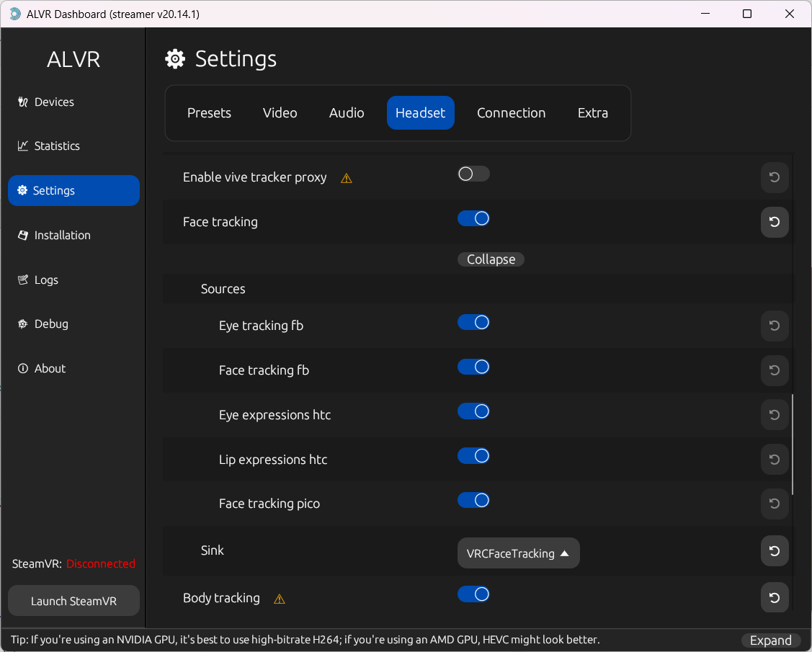The width and height of the screenshot is (812, 652).
Task: Open About via its info icon
Action: pyautogui.click(x=22, y=368)
